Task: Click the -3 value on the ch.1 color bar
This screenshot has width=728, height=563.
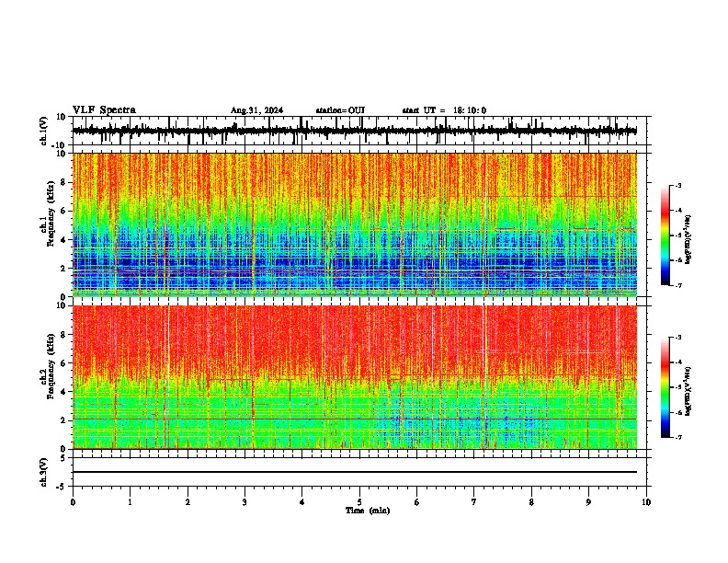Action: (x=677, y=185)
